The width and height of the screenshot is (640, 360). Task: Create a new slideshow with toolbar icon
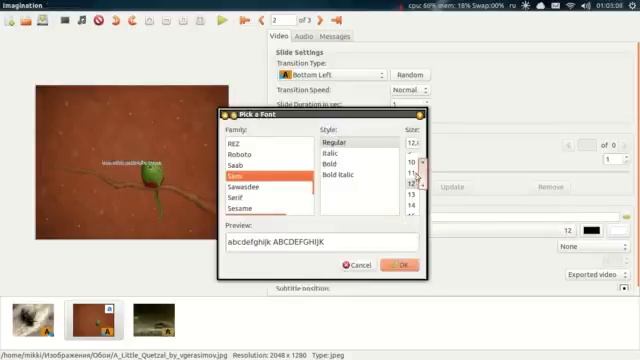10,20
